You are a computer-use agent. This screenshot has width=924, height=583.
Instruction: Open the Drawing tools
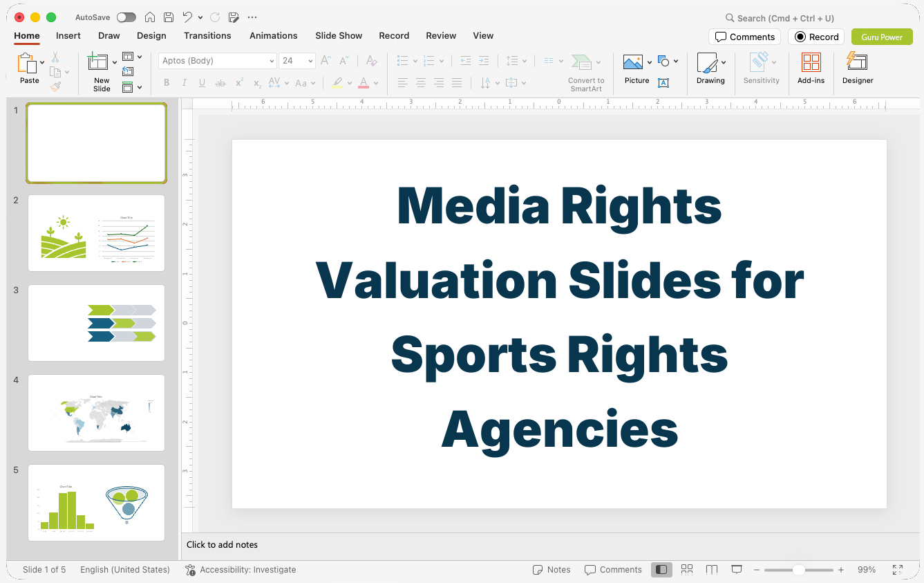[x=707, y=63]
